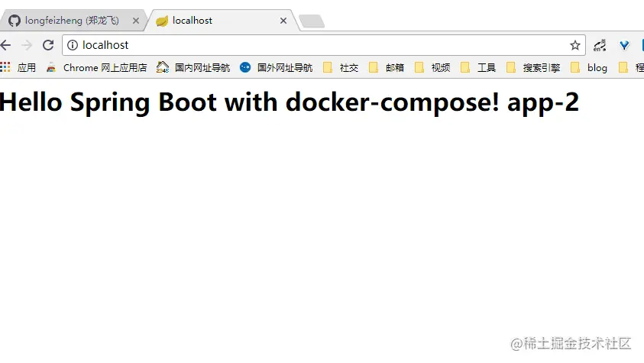Go back to the previous page
644x363 pixels.
(6, 45)
